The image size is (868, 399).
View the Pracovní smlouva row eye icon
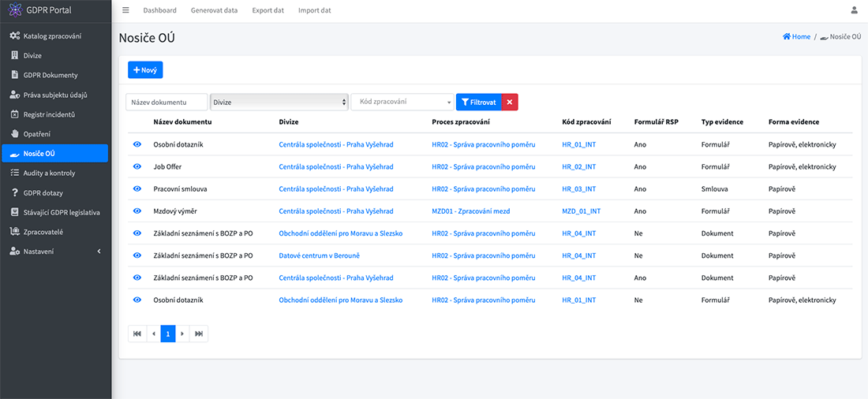click(137, 189)
